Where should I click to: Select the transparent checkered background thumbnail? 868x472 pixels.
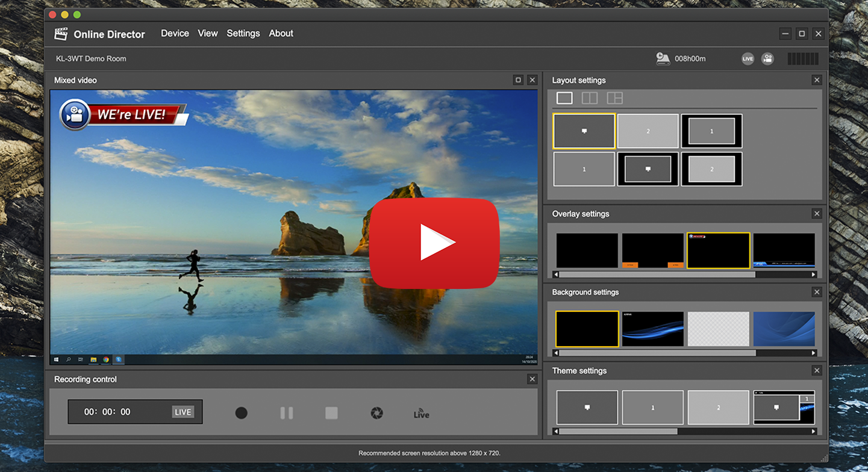point(719,329)
